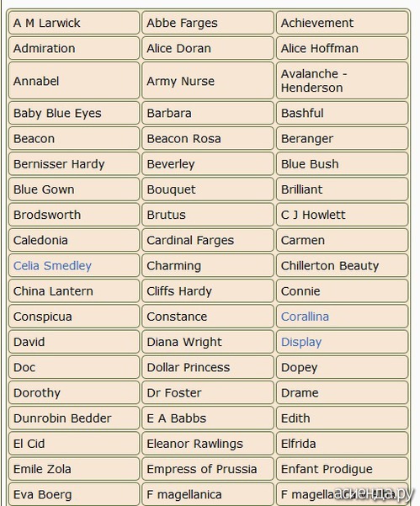The height and width of the screenshot is (506, 420).
Task: Select the Achievement cell
Action: [x=342, y=23]
